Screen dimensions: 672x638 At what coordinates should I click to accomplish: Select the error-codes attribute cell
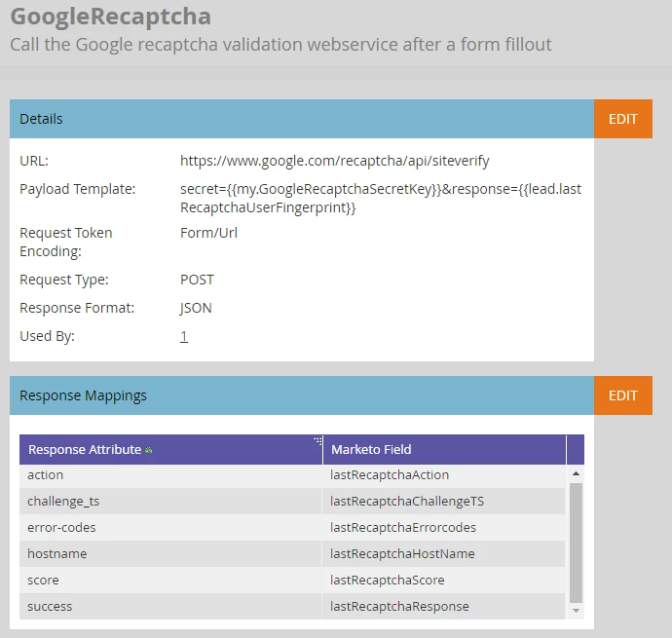coord(170,527)
